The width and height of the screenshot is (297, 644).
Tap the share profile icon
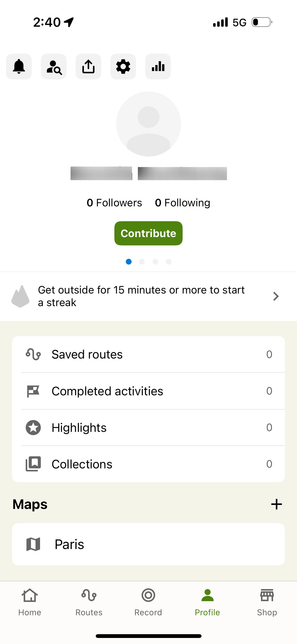[x=88, y=67]
